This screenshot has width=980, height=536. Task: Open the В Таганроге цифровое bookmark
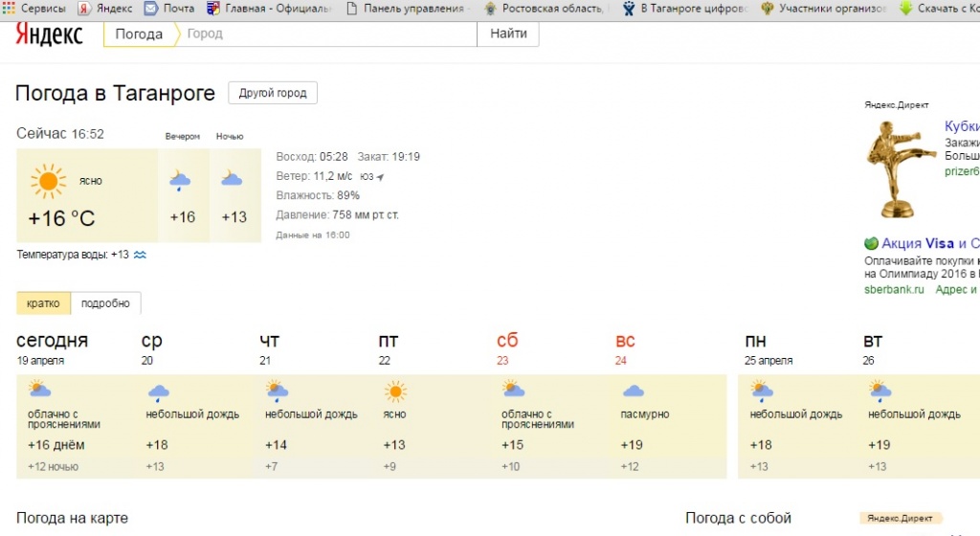[685, 8]
